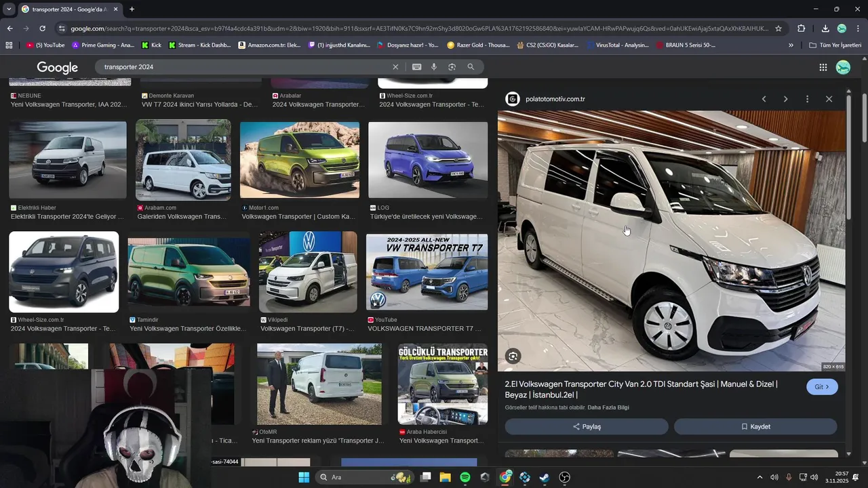Open the YouTube bookmark

45,45
